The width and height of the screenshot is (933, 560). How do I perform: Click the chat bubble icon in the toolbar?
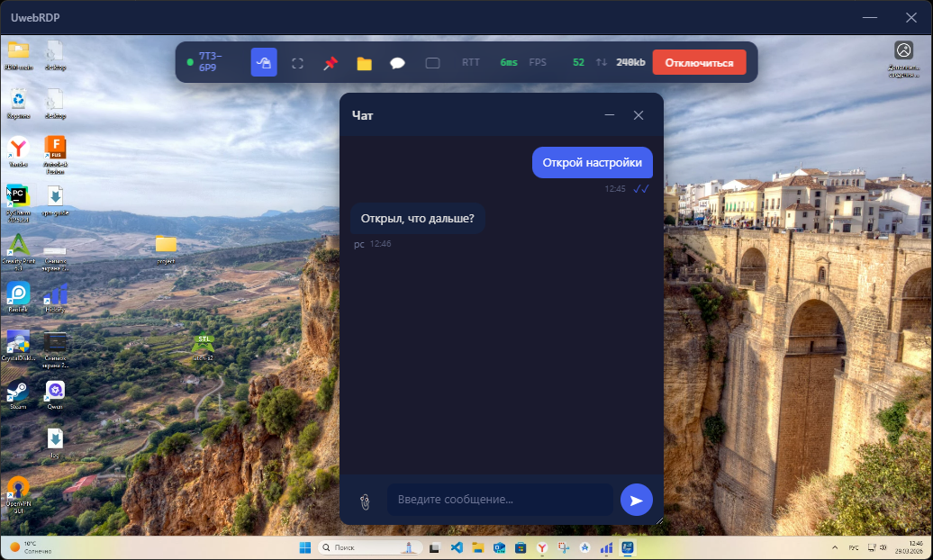coord(397,62)
